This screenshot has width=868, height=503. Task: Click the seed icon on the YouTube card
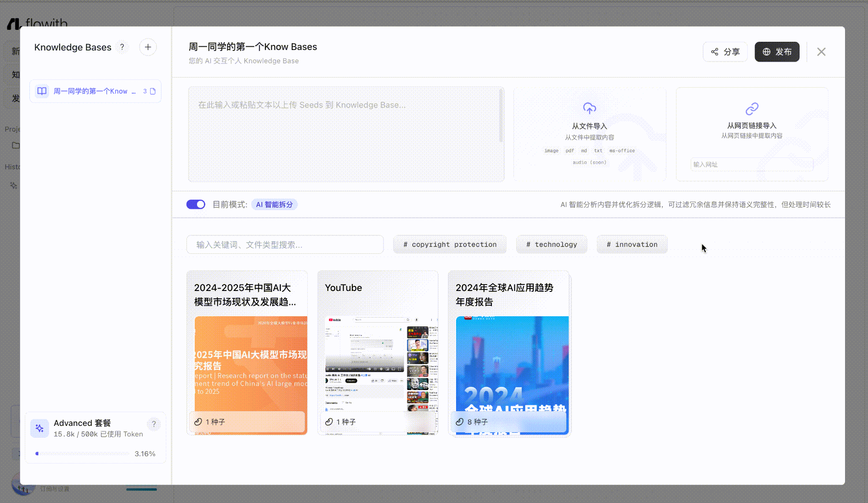pyautogui.click(x=329, y=422)
